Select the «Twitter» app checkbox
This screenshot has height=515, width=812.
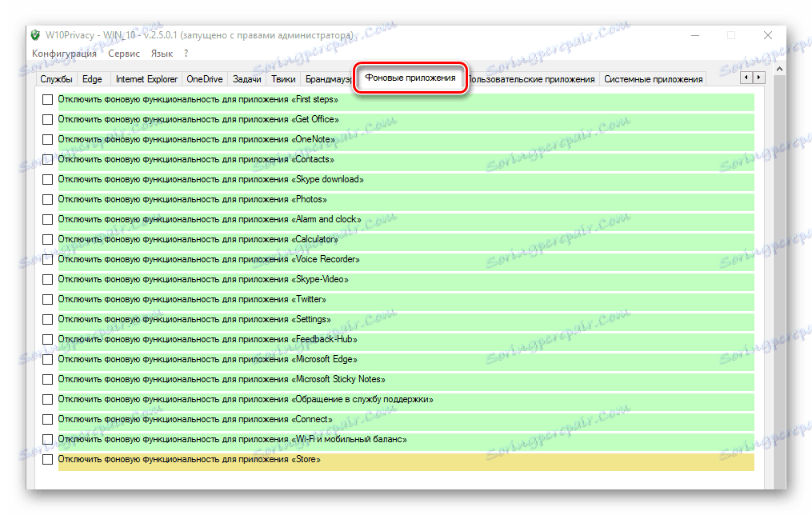(x=47, y=299)
